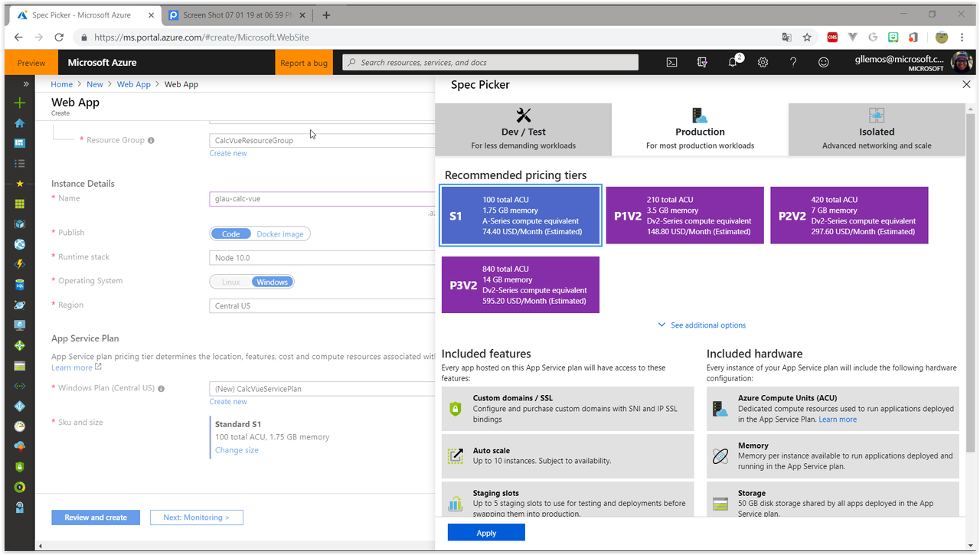
Task: Open Dashboard icon in left sidebar
Action: pyautogui.click(x=20, y=143)
